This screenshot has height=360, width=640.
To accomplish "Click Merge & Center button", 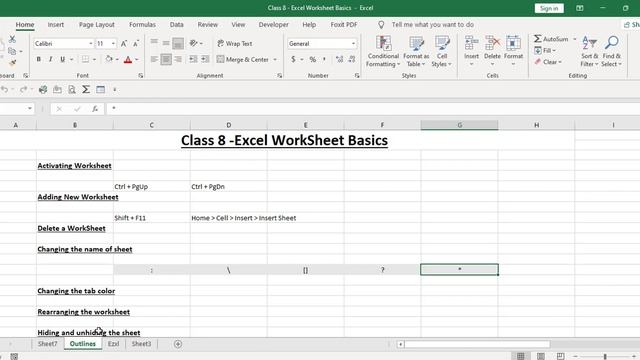I will tap(242, 60).
